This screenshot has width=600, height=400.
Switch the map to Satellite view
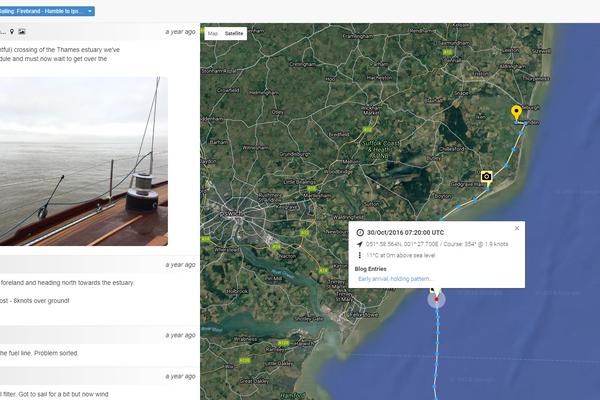point(234,33)
